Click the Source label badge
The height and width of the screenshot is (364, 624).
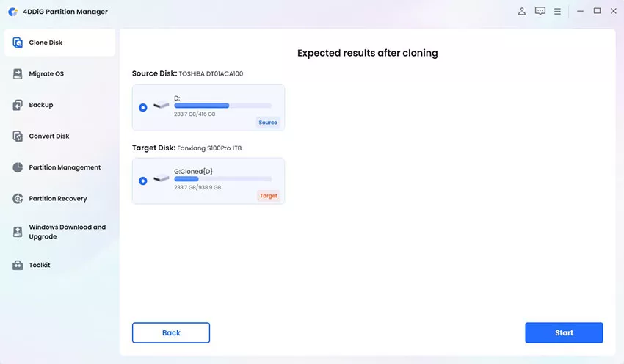(x=268, y=123)
